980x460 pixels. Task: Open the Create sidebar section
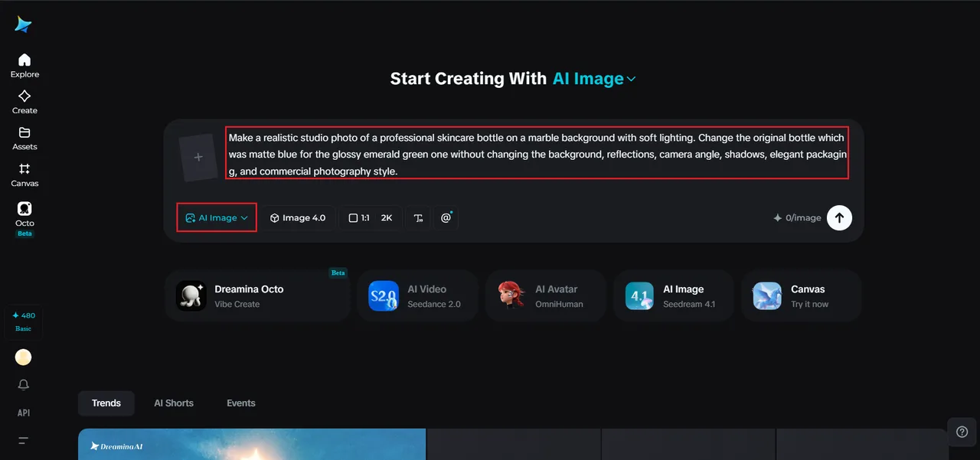(24, 102)
